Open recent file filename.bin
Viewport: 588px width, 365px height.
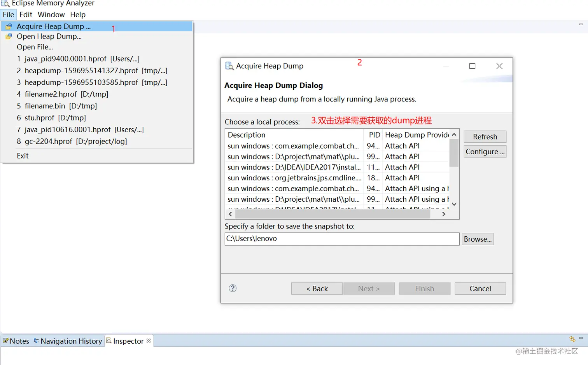click(97, 106)
